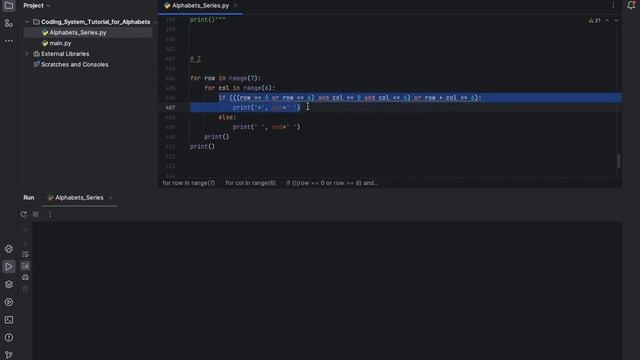Open the Terminal tool window
This screenshot has width=640, height=360.
point(9,320)
